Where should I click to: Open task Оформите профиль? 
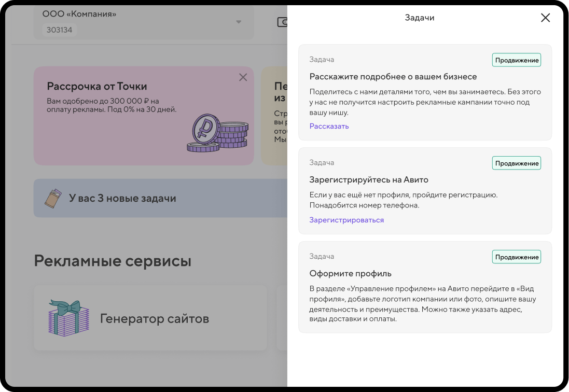point(425,288)
